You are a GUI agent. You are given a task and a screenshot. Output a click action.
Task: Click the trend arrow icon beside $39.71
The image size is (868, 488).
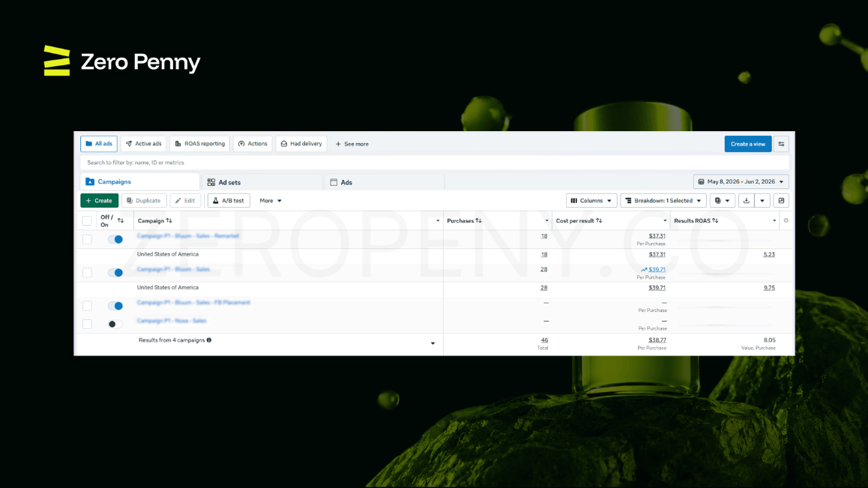[644, 270]
